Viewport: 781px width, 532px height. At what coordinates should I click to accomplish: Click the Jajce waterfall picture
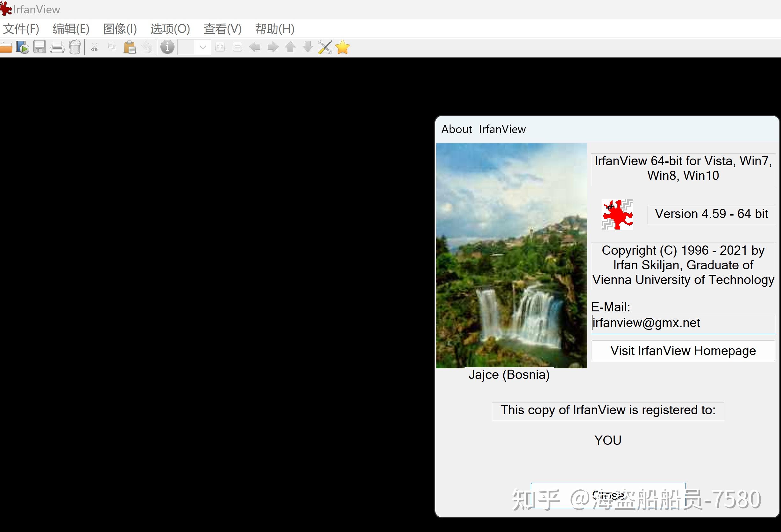tap(511, 255)
